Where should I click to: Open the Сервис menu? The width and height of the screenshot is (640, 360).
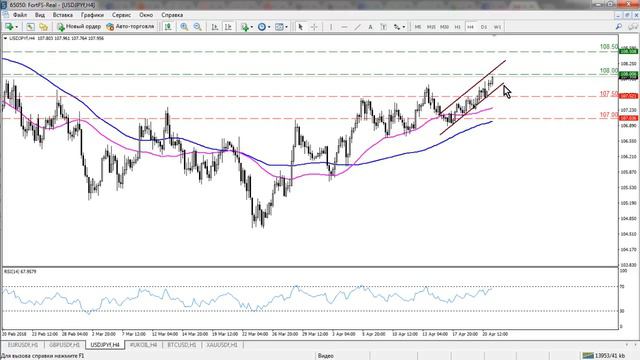(121, 15)
